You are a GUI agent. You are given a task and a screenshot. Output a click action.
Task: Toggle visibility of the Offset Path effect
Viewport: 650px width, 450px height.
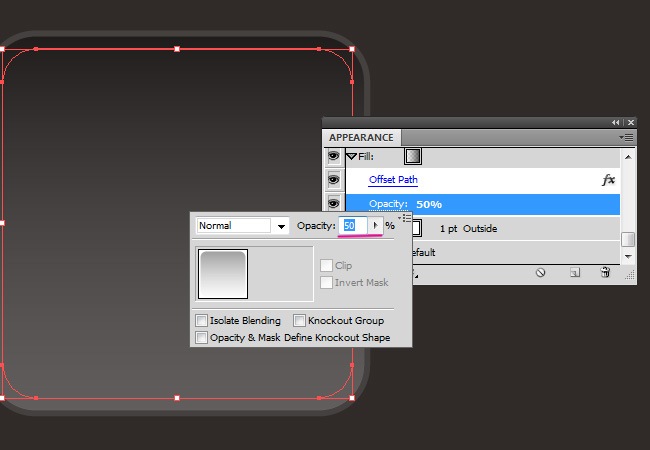click(333, 180)
